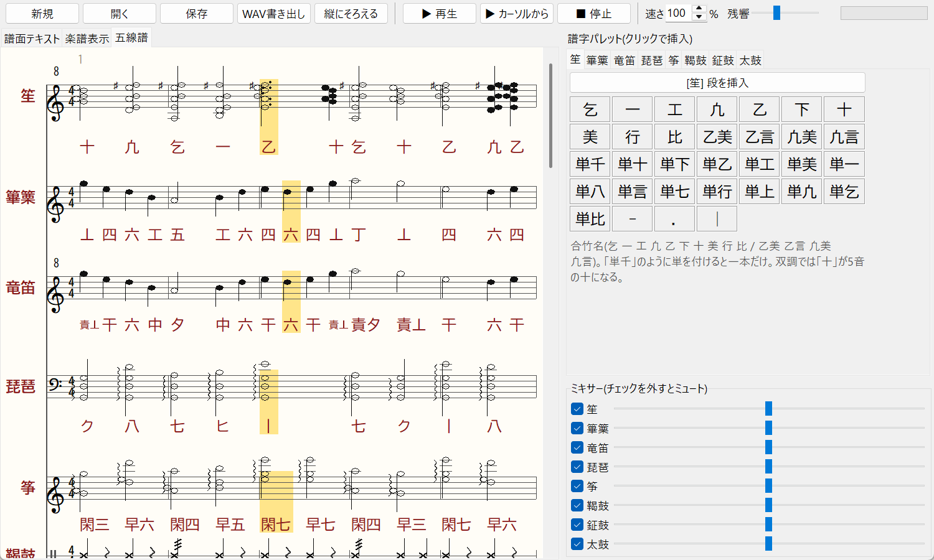Insert the 単千 glyph from palette

click(590, 164)
